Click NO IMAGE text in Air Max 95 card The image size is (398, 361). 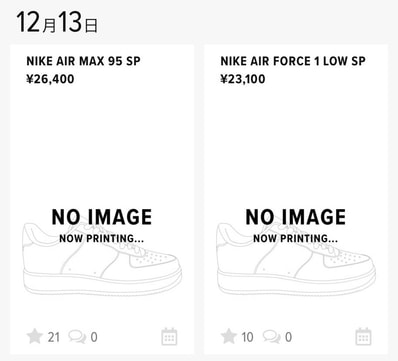tap(102, 217)
